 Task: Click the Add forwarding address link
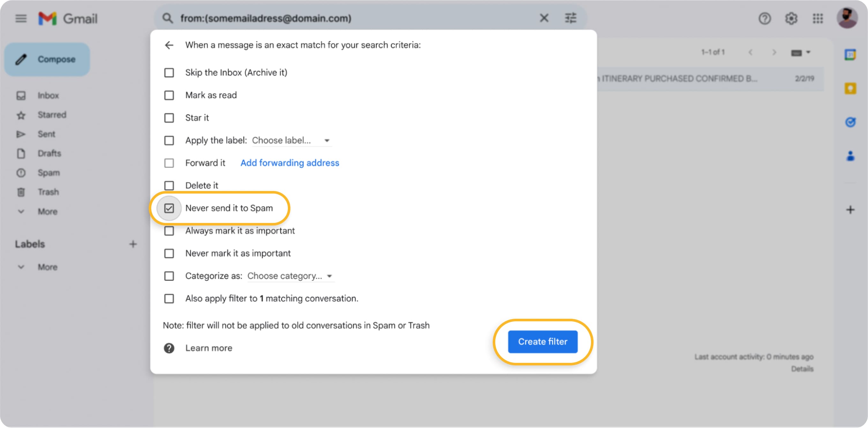click(289, 163)
